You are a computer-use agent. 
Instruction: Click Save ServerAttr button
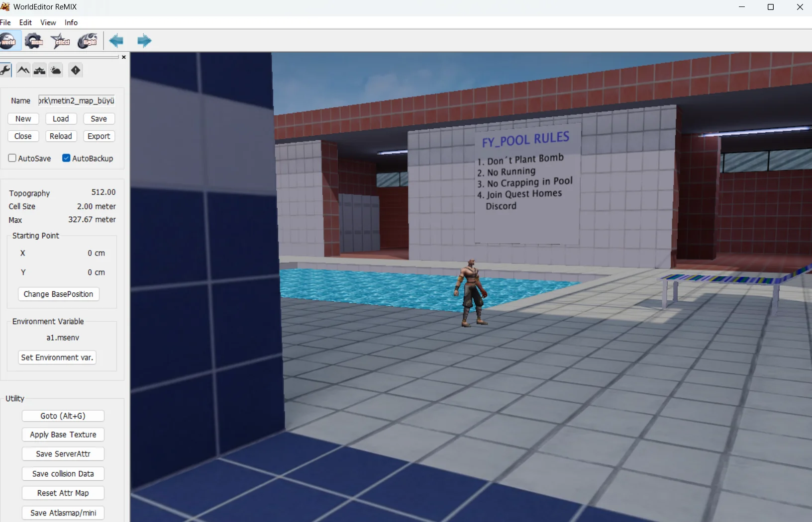pyautogui.click(x=63, y=454)
